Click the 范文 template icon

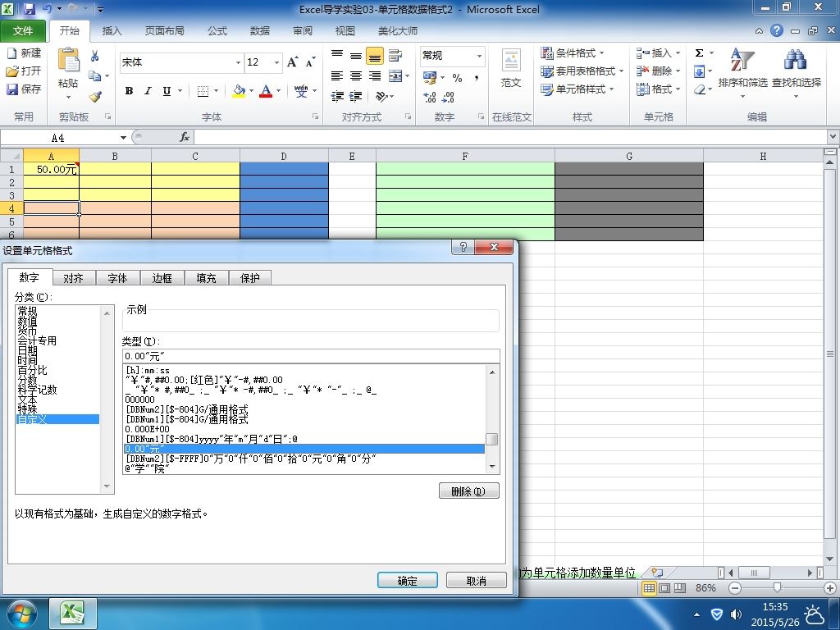coord(511,61)
